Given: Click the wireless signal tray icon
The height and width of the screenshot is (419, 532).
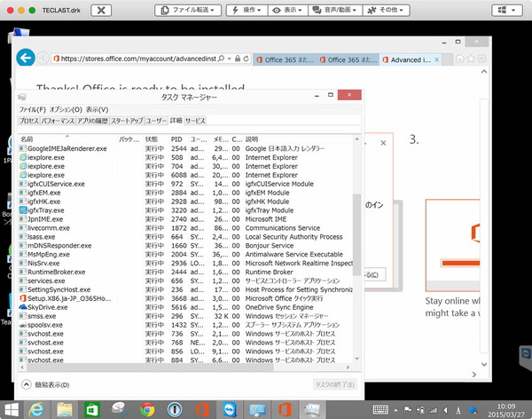Looking at the screenshot, I should click(434, 410).
